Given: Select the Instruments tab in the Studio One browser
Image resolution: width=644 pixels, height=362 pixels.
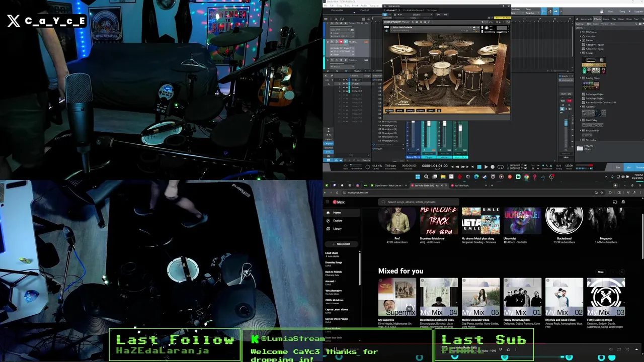Looking at the screenshot, I should click(586, 19).
